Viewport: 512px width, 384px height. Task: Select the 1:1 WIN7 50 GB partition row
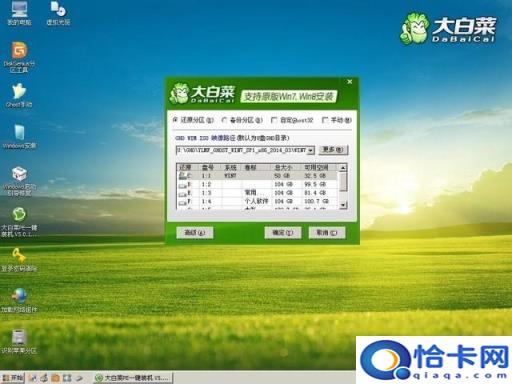pyautogui.click(x=258, y=176)
